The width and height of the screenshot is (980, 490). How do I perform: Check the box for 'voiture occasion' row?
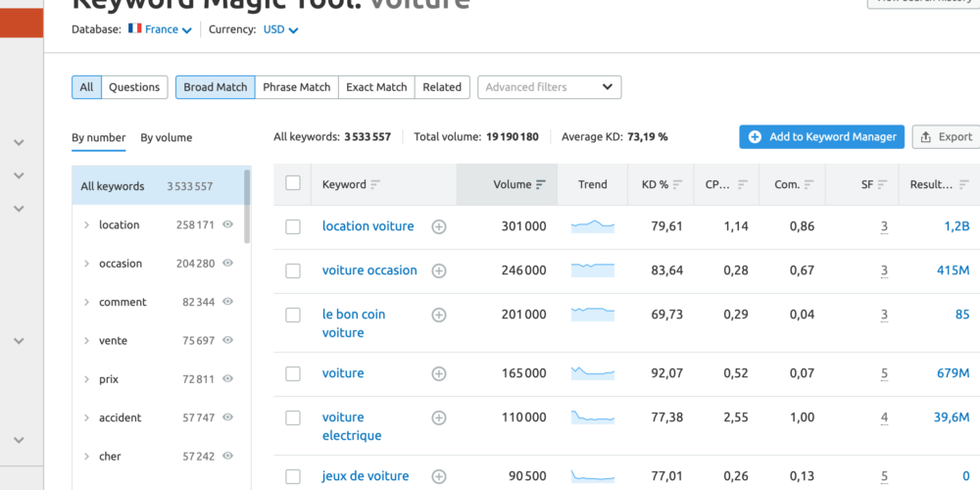pyautogui.click(x=293, y=270)
